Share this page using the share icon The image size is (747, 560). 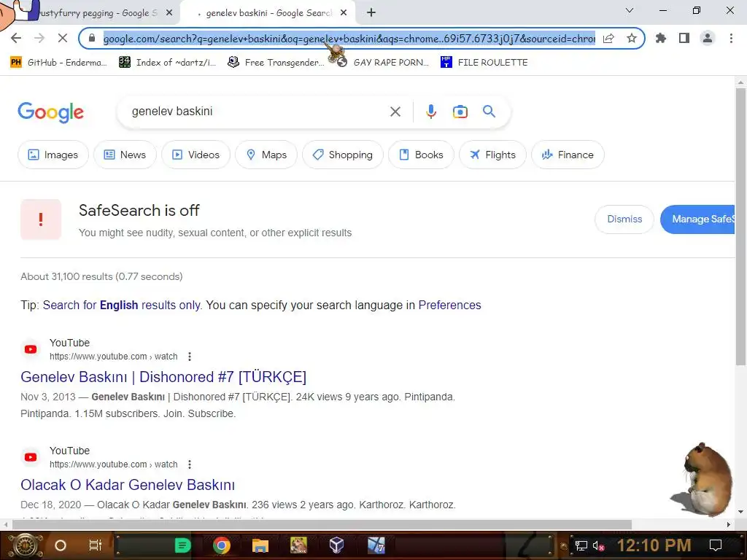click(608, 38)
